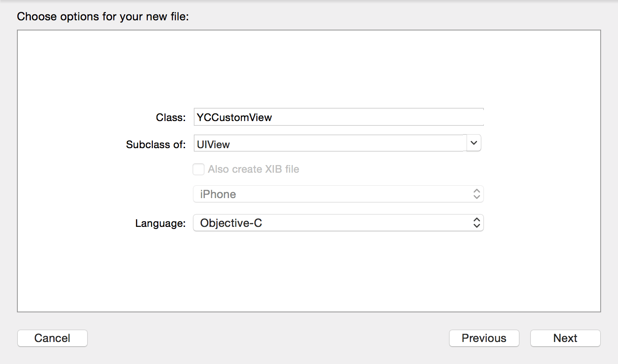Viewport: 618px width, 364px height.
Task: Expand the Subclass of dropdown arrow
Action: click(x=474, y=143)
